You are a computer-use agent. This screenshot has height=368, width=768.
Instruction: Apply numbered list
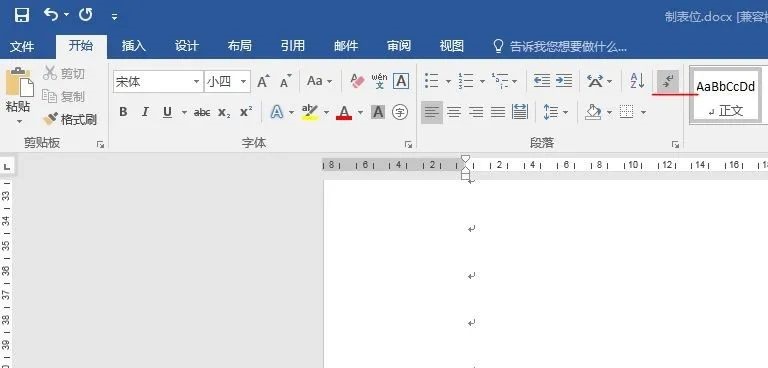(x=466, y=81)
